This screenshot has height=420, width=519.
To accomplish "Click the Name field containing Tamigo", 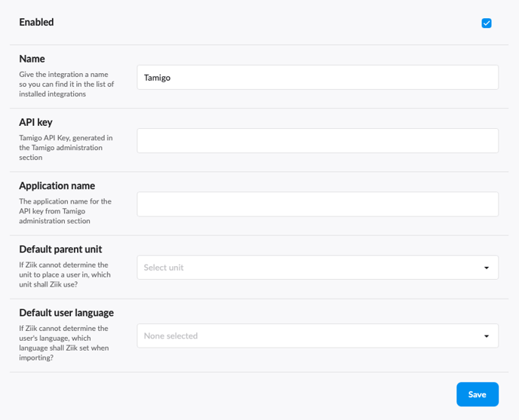I will [318, 78].
